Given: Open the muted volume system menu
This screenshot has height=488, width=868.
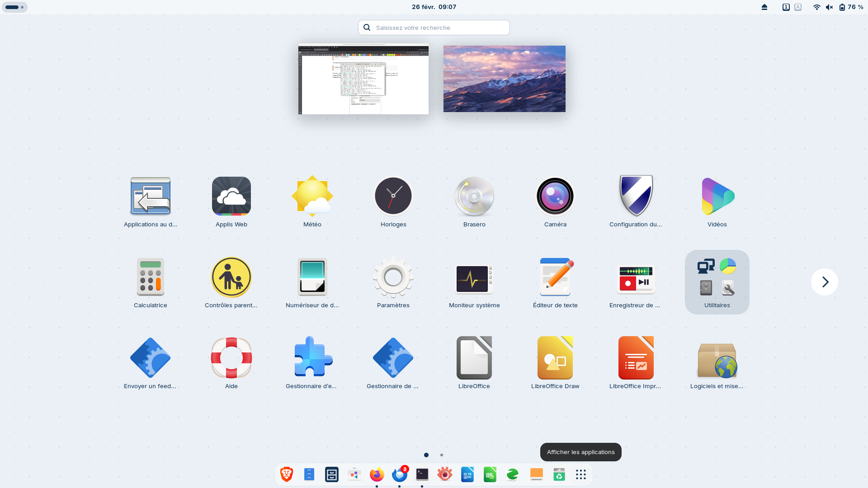Looking at the screenshot, I should (x=829, y=7).
